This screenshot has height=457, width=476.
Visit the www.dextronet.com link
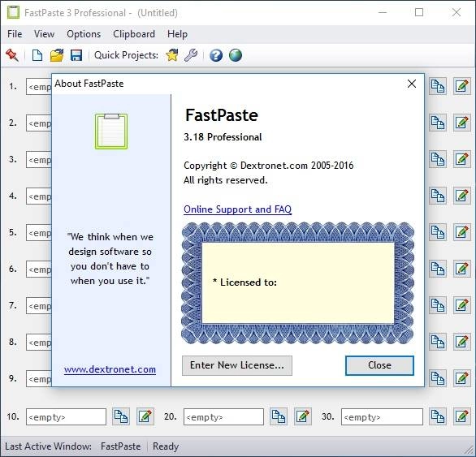click(x=110, y=369)
